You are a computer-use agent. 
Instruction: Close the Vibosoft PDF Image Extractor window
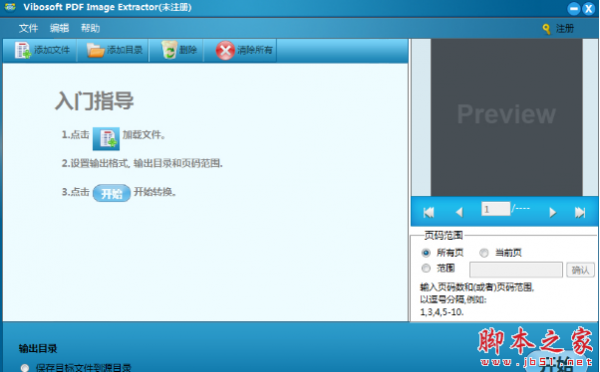tap(589, 8)
